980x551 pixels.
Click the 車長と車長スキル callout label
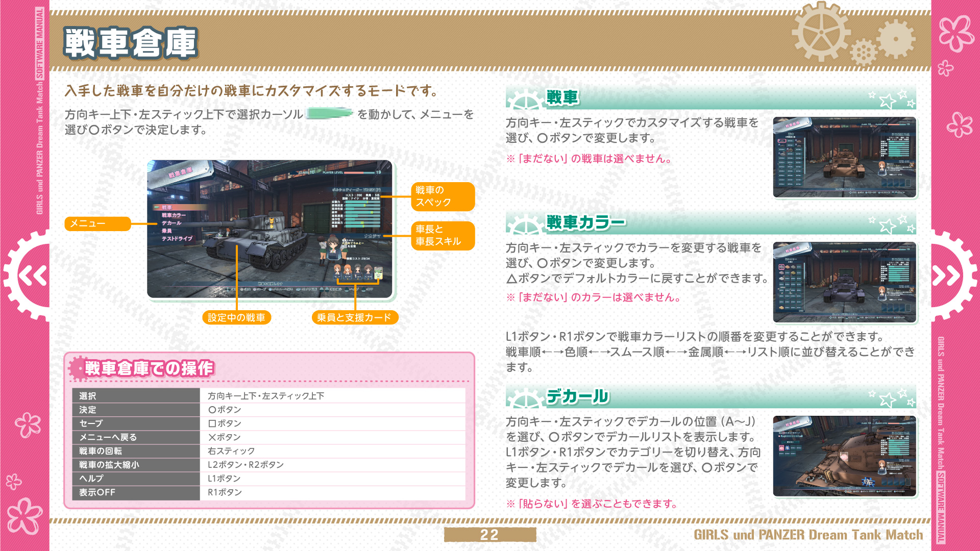(443, 236)
